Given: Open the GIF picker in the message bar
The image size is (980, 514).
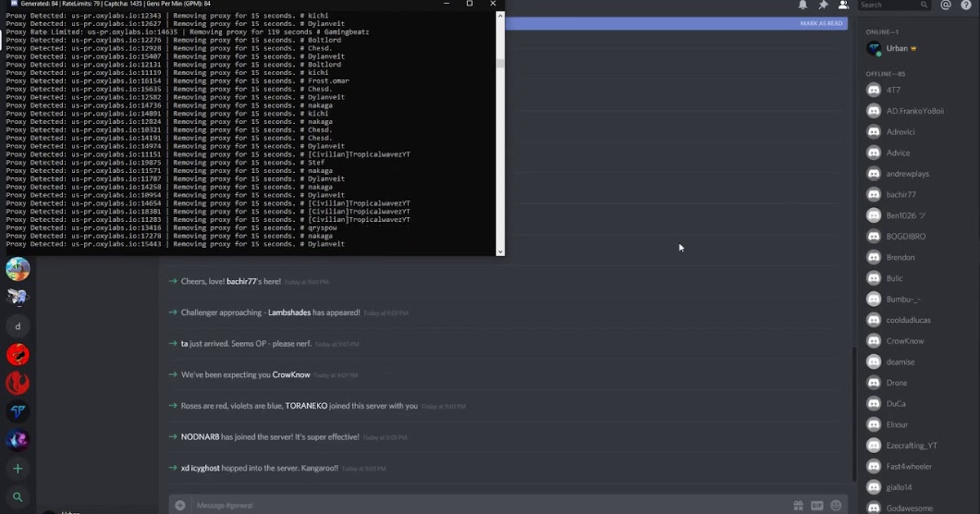Looking at the screenshot, I should coord(817,505).
